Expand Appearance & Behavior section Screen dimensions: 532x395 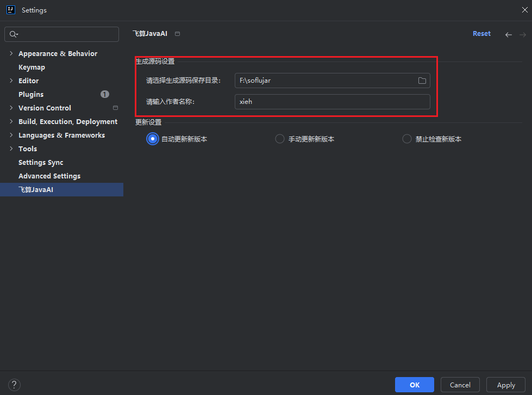11,53
